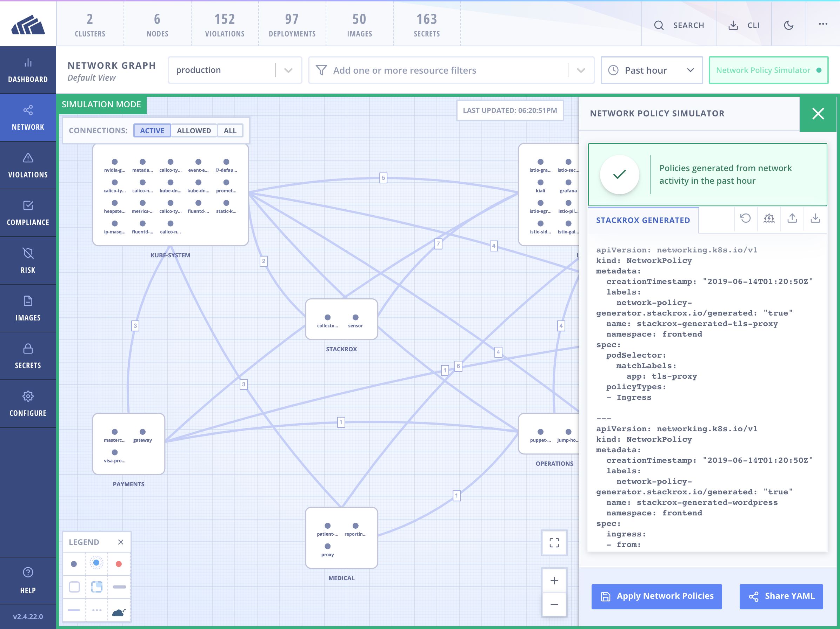
Task: Select the grafana deployment node
Action: (x=568, y=182)
